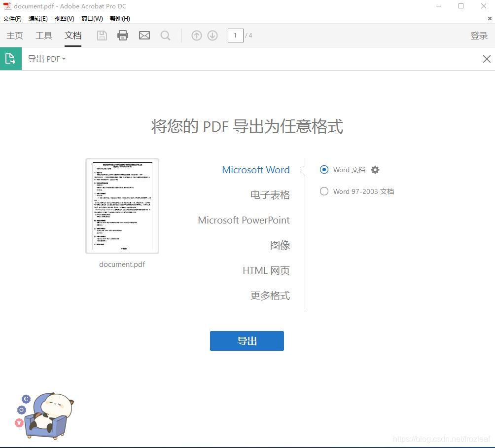Open the 文件(F) menu
This screenshot has height=448, width=495.
(x=12, y=19)
